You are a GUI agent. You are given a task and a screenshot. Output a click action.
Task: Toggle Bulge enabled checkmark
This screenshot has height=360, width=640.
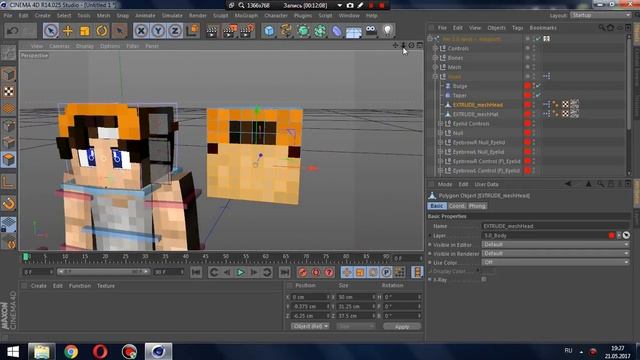538,86
